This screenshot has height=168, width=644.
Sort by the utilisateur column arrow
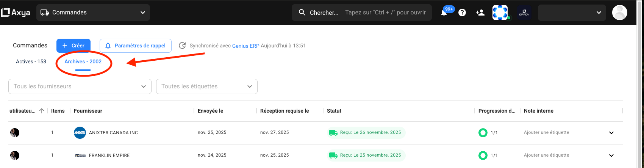tap(42, 111)
